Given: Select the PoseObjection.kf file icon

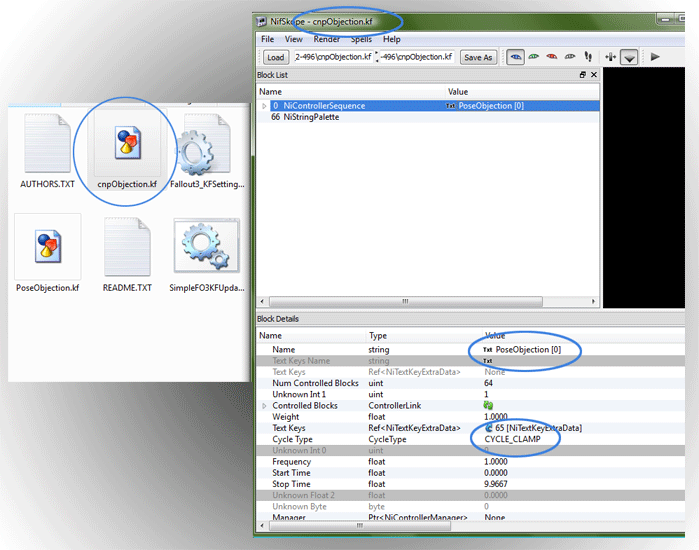Looking at the screenshot, I should (x=48, y=246).
